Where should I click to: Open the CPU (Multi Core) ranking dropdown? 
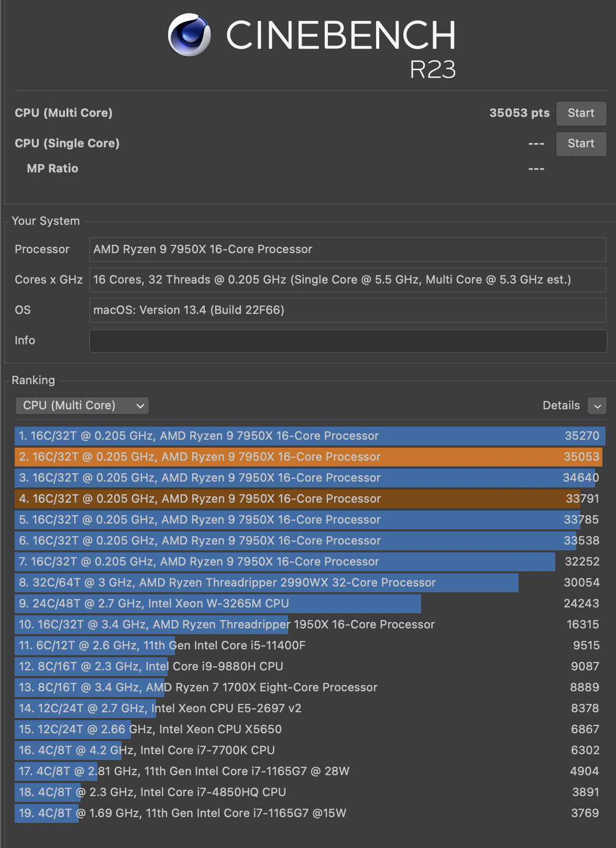(82, 406)
